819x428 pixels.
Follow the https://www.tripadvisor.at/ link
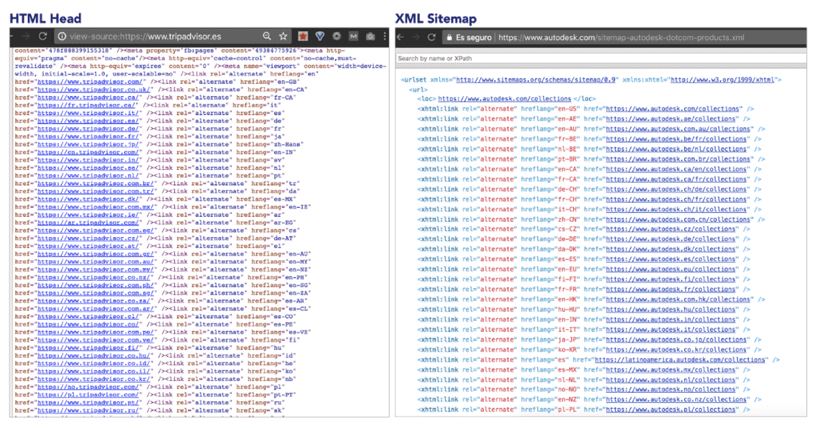pos(89,246)
